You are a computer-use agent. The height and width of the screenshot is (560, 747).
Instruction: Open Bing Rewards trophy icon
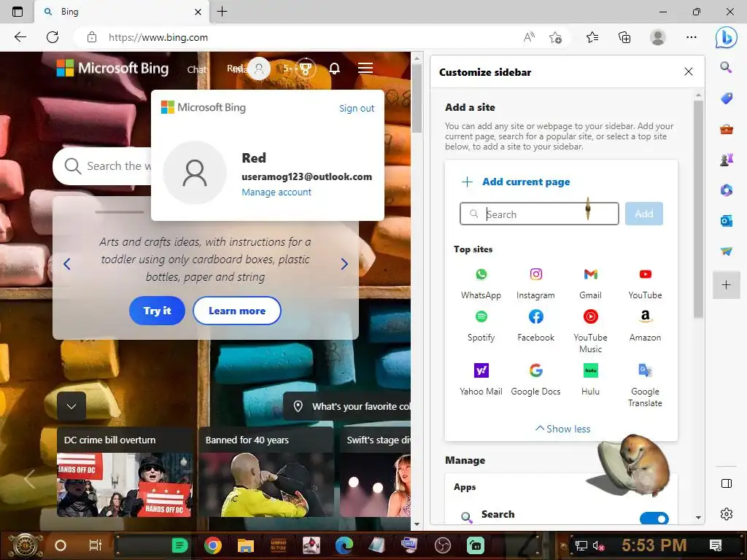coord(305,69)
